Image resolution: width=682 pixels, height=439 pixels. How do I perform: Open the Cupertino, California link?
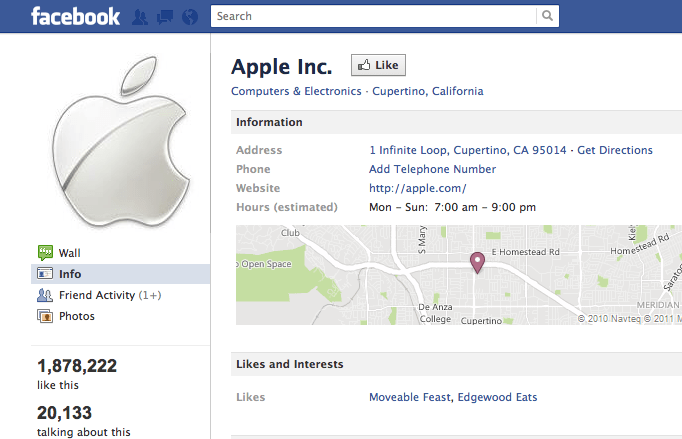(428, 91)
